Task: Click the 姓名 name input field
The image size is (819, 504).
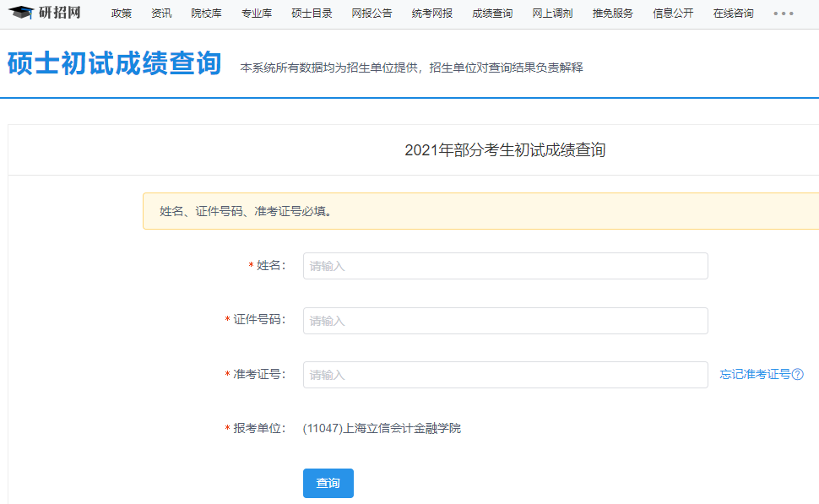Action: point(505,266)
